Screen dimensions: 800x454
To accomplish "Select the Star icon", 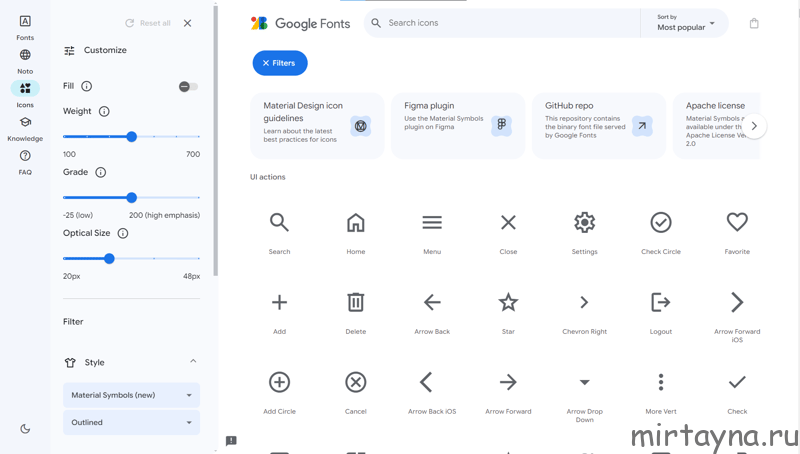I will click(508, 302).
